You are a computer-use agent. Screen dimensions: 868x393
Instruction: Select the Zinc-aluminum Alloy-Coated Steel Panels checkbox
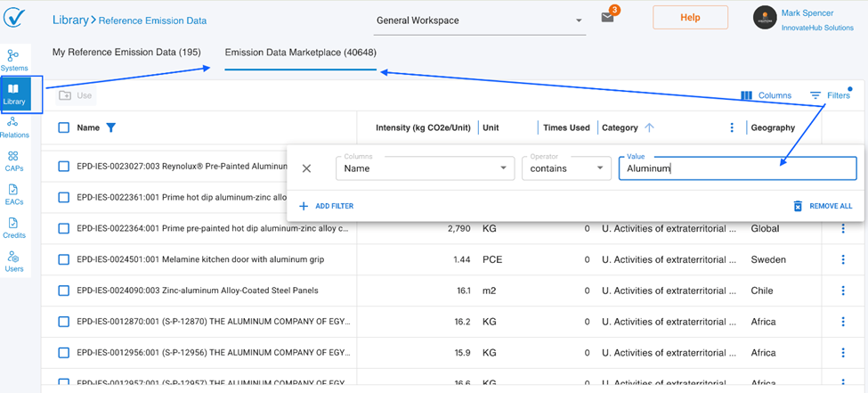pos(64,291)
